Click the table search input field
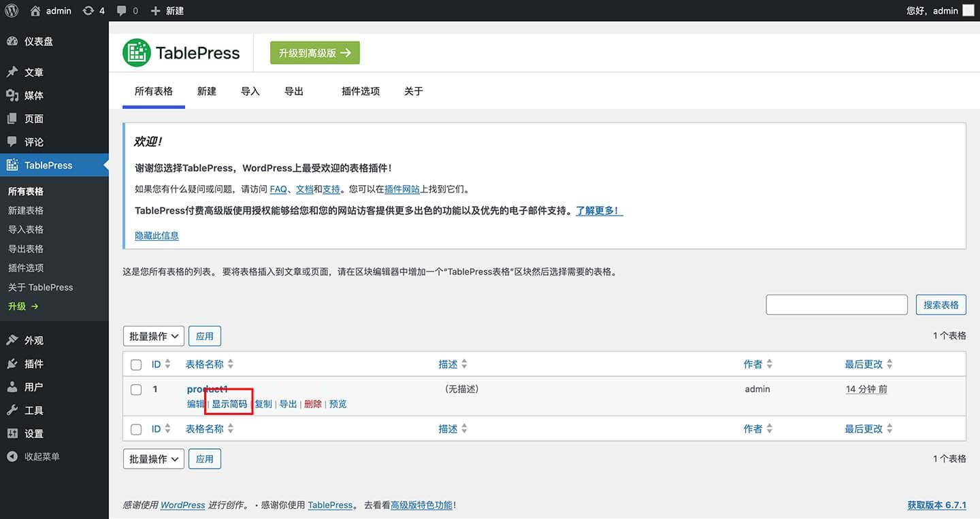Image resolution: width=980 pixels, height=519 pixels. pos(837,305)
